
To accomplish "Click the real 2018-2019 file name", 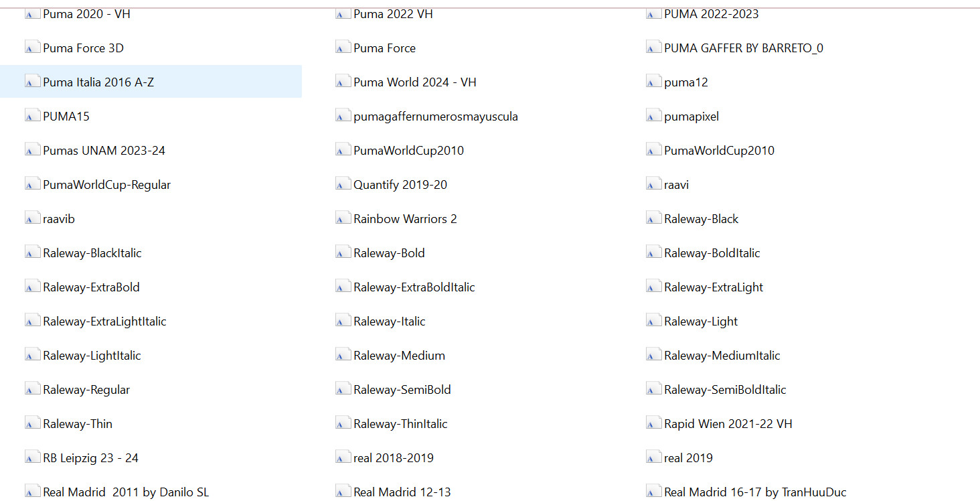I will (x=394, y=457).
